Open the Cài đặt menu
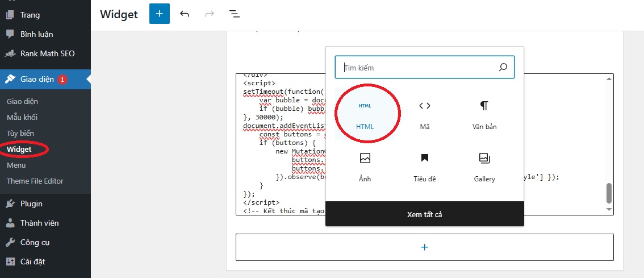Viewport: 644px width, 278px height. (45, 262)
